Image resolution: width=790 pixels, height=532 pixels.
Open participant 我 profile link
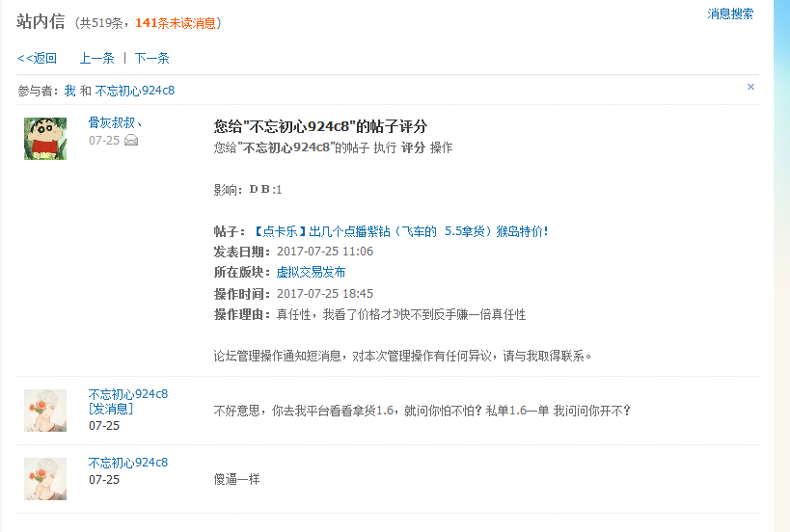pyautogui.click(x=70, y=91)
